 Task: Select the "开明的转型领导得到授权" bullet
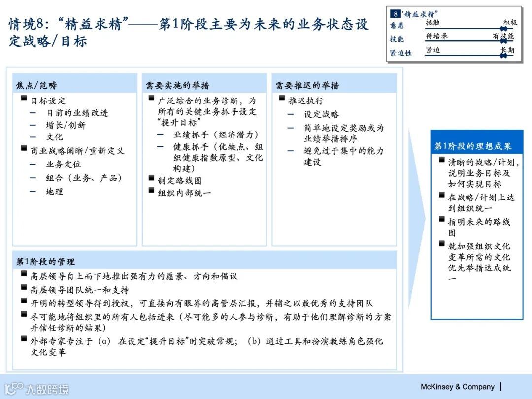202,303
